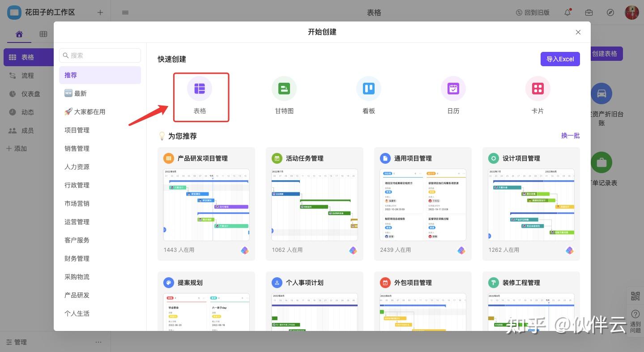Click the 遇到问题 help button
Screen dimensions: 644x352
635,321
